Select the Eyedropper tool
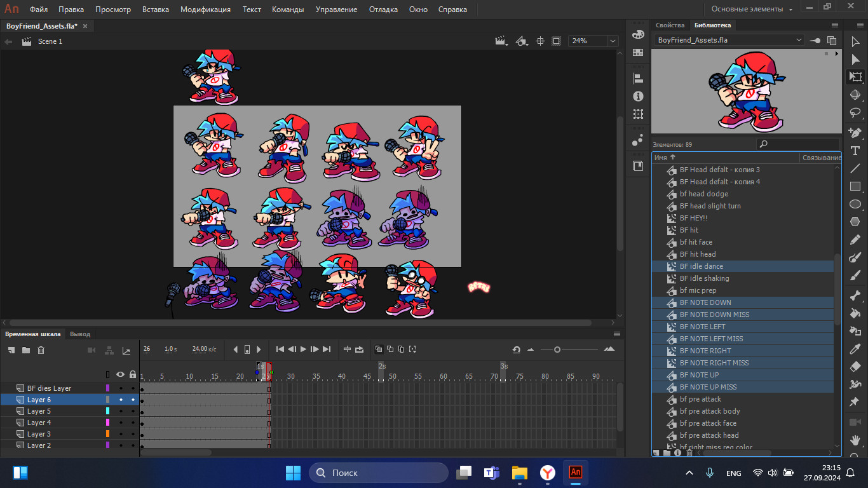The image size is (868, 488). tap(855, 348)
